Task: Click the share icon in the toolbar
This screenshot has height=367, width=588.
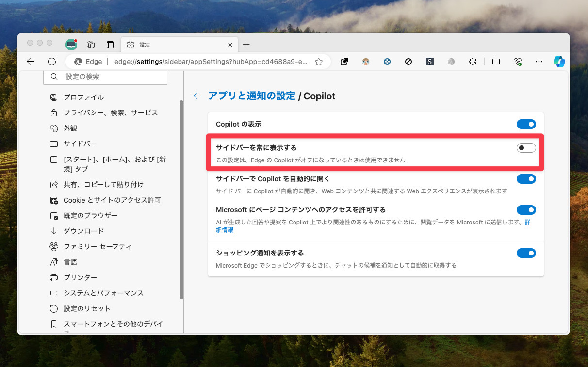Action: pyautogui.click(x=344, y=62)
